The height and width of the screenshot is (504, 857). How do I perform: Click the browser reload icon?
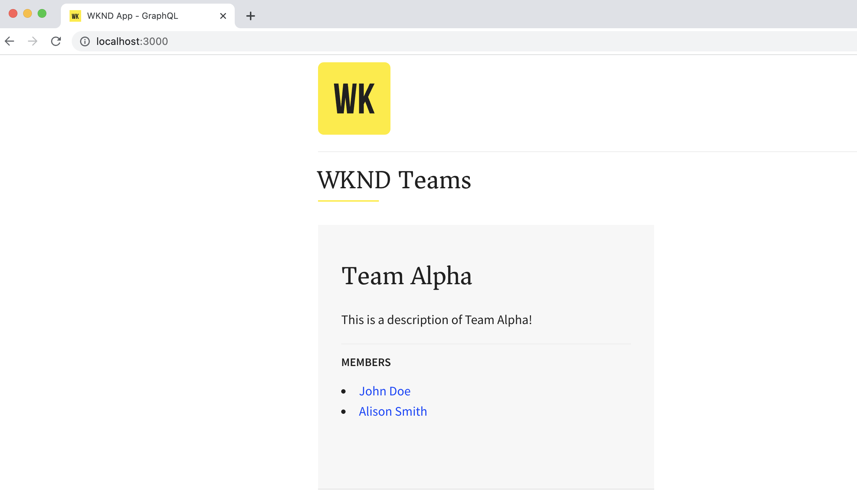(56, 41)
